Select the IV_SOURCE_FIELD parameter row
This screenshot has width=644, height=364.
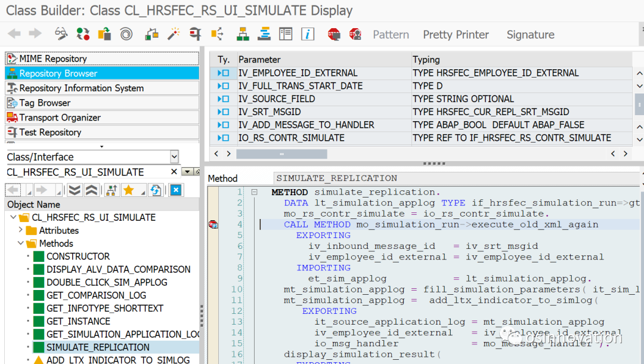(421, 98)
